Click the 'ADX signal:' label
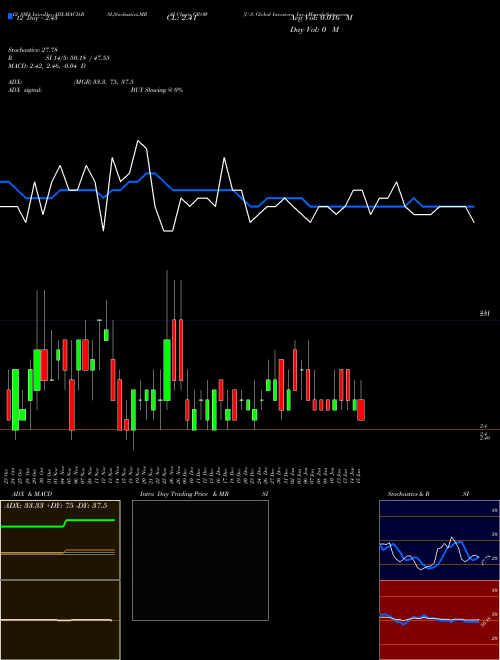The height and width of the screenshot is (660, 500). (x=25, y=90)
